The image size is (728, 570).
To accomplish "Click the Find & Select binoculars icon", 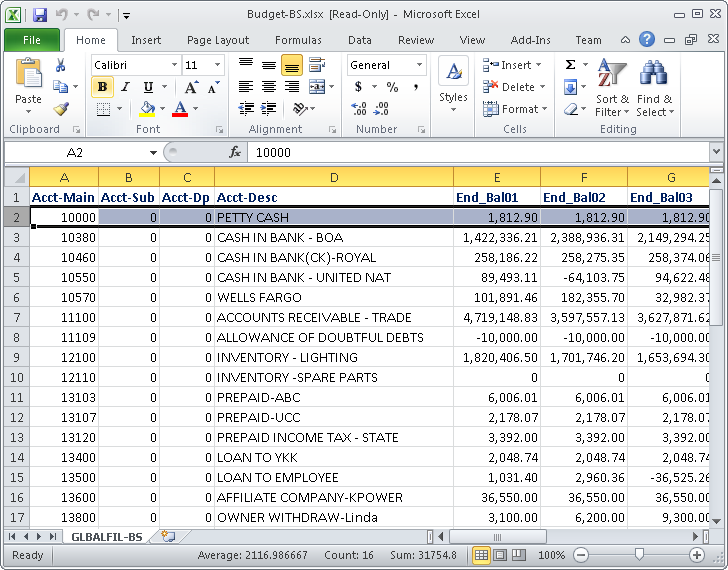I will [x=654, y=73].
